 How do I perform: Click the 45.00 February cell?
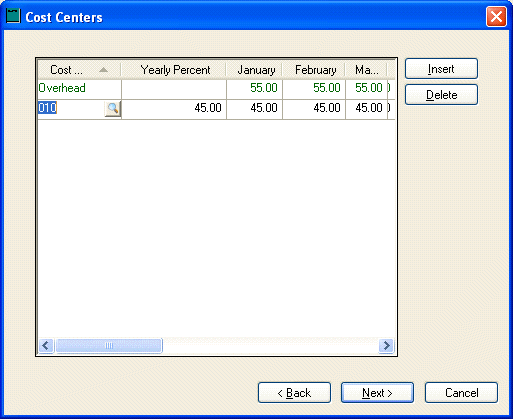pos(314,108)
